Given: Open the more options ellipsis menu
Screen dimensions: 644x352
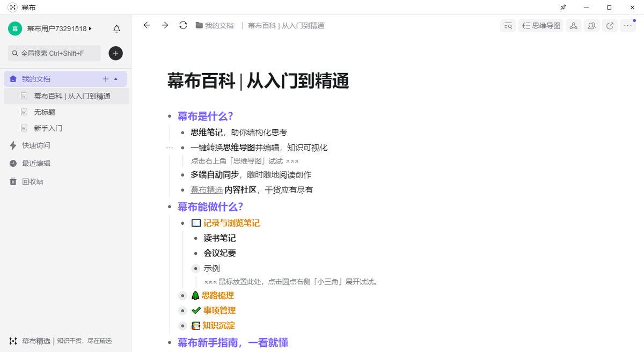Looking at the screenshot, I should [628, 26].
